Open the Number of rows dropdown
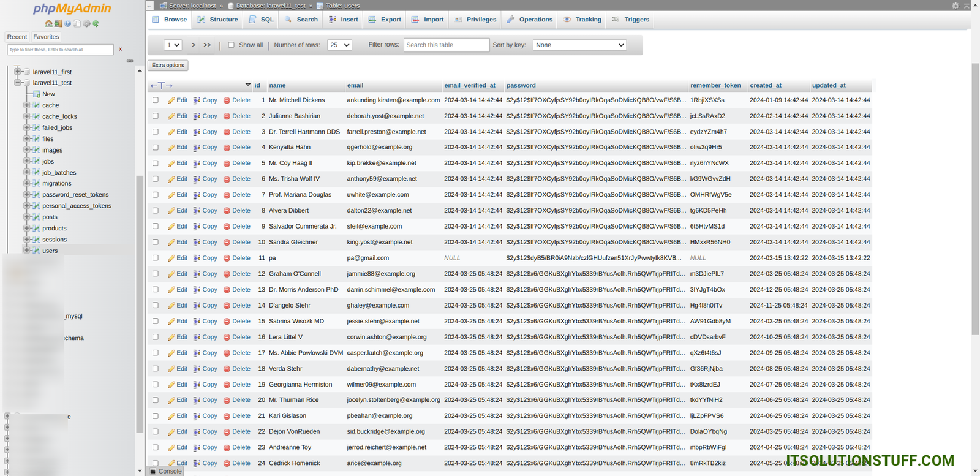980x476 pixels. click(339, 45)
